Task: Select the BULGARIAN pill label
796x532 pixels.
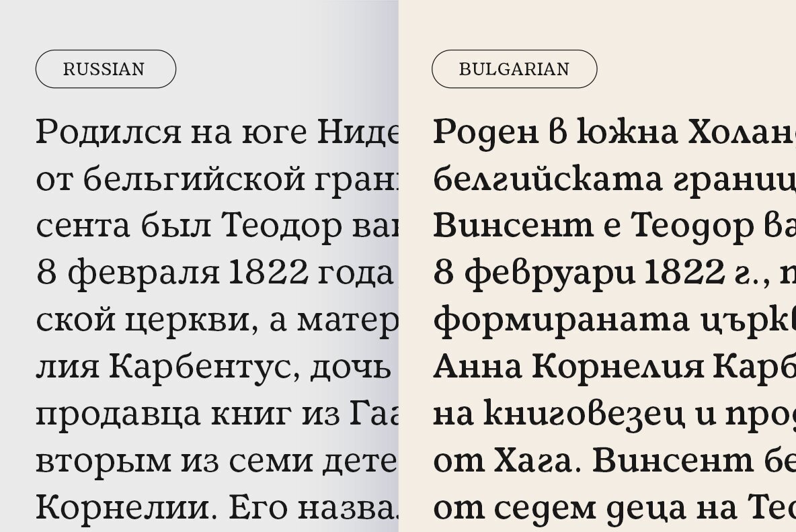Action: (x=514, y=69)
